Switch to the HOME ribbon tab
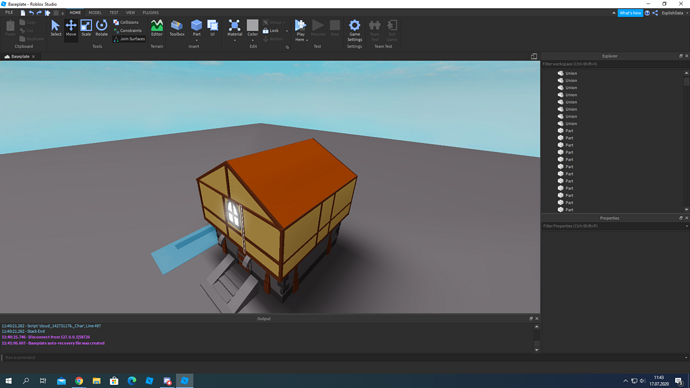The height and width of the screenshot is (388, 690). [x=75, y=13]
